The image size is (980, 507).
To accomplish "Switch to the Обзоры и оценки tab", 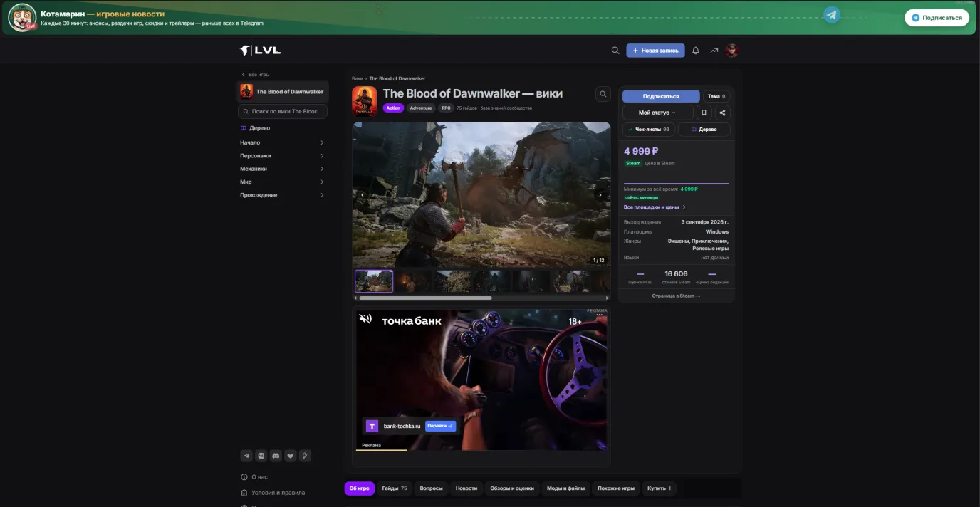I will [x=512, y=488].
